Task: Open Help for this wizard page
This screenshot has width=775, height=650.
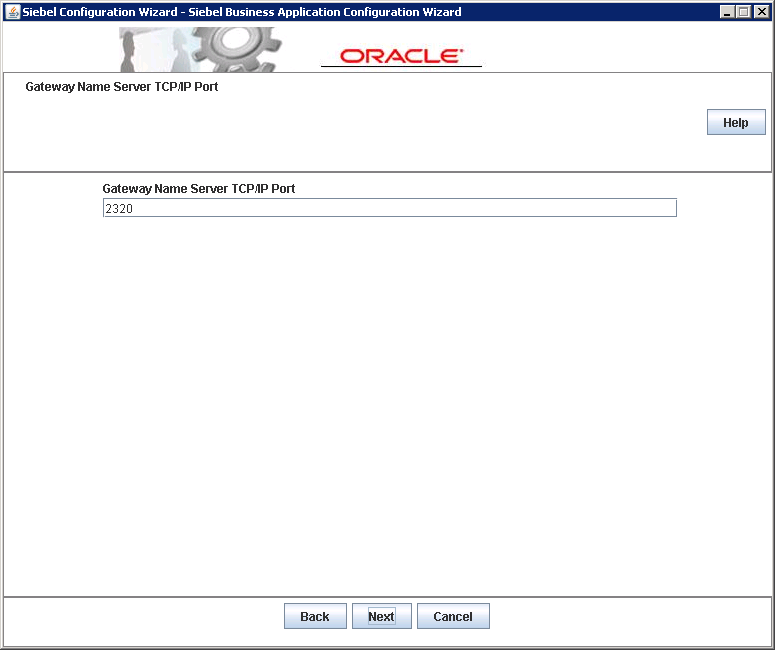Action: pyautogui.click(x=736, y=122)
